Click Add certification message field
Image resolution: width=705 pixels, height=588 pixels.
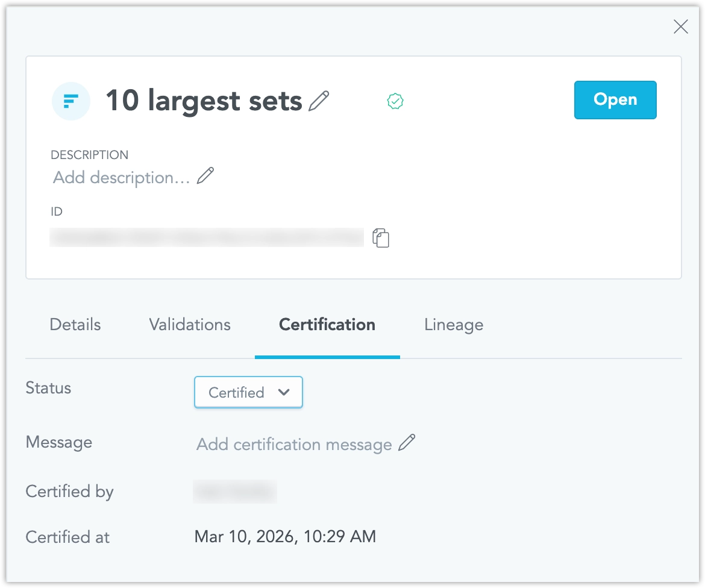(x=294, y=445)
